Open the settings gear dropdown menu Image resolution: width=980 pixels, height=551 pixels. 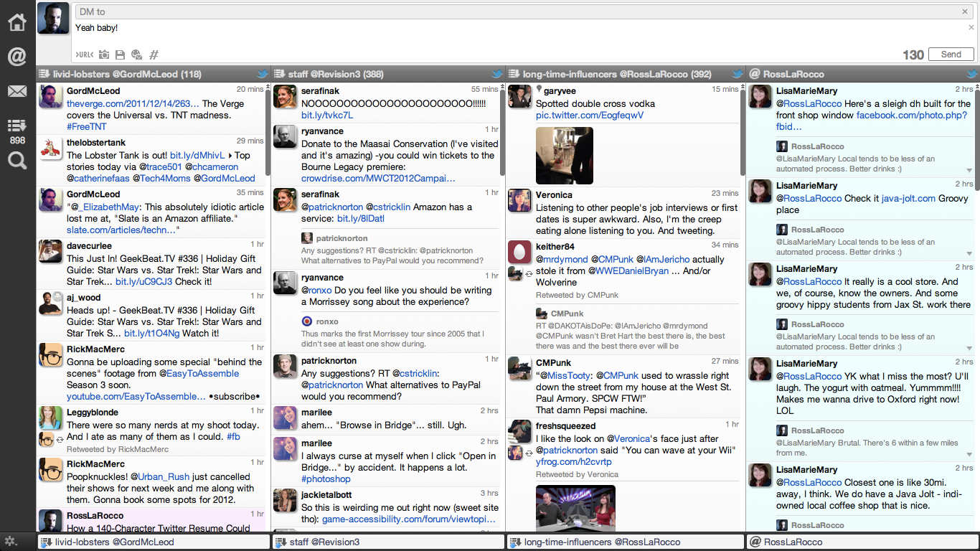[x=11, y=542]
